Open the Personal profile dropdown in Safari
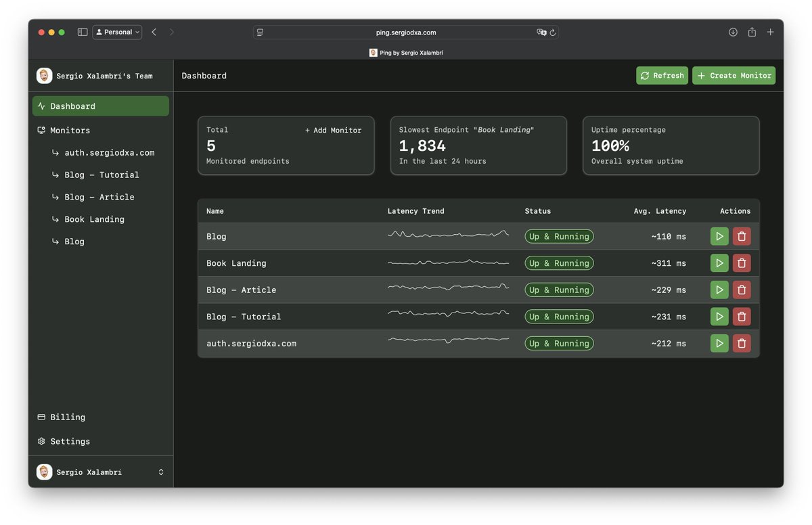This screenshot has height=525, width=812. [x=117, y=32]
